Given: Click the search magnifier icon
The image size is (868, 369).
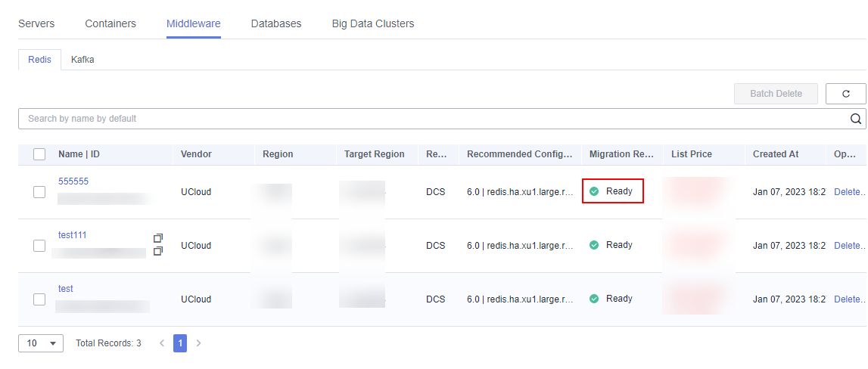Looking at the screenshot, I should click(856, 119).
